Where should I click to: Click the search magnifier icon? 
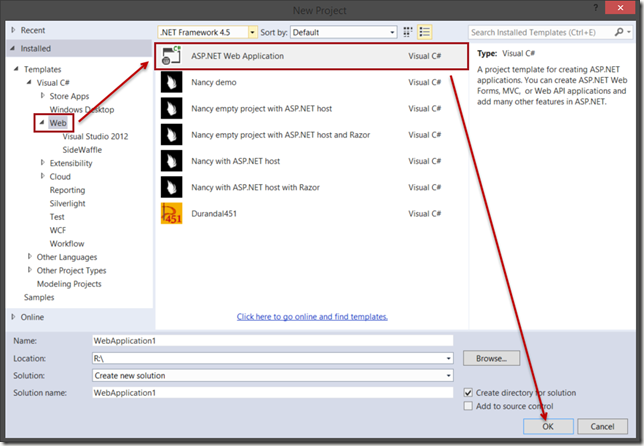[x=619, y=32]
